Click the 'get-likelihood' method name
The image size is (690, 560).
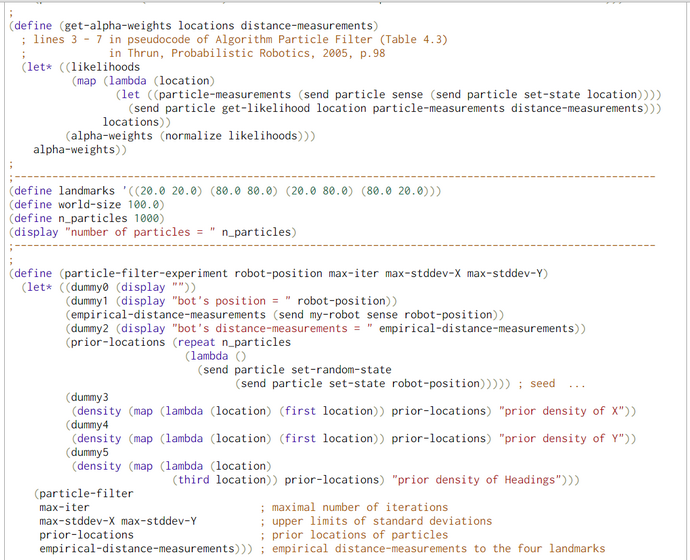pos(266,108)
